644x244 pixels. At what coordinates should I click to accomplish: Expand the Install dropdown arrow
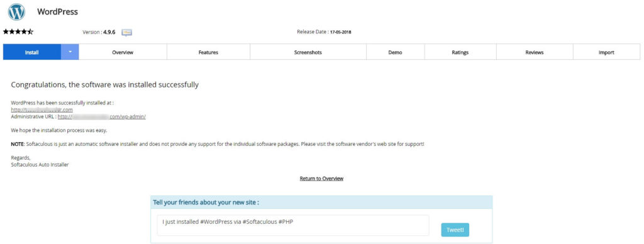70,52
